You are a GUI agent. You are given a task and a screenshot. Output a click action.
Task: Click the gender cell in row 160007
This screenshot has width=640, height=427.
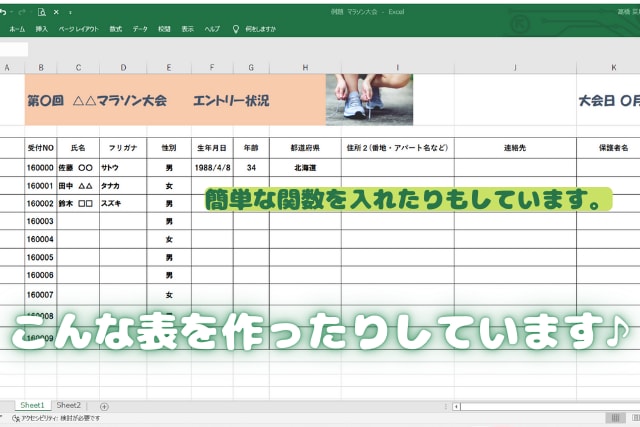pos(169,295)
